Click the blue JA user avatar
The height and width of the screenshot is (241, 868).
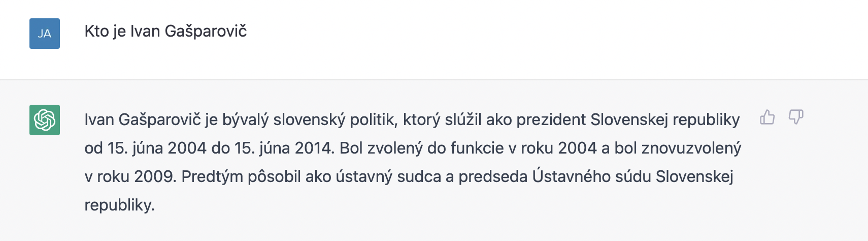(x=45, y=34)
